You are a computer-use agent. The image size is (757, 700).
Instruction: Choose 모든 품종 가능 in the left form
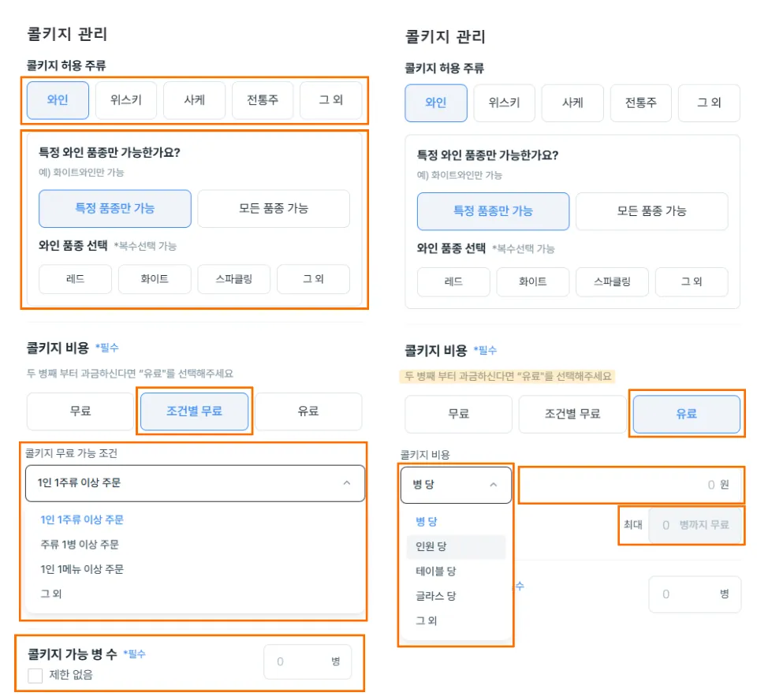(x=273, y=209)
